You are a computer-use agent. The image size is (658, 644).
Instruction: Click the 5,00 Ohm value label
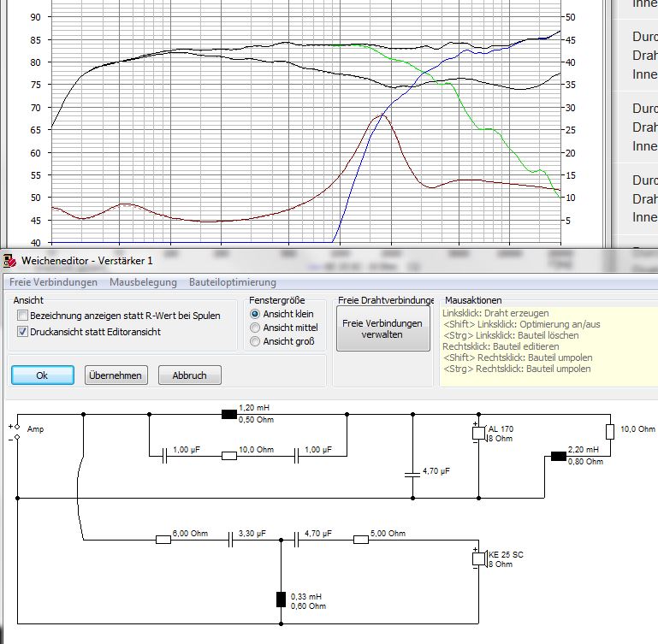tap(388, 534)
